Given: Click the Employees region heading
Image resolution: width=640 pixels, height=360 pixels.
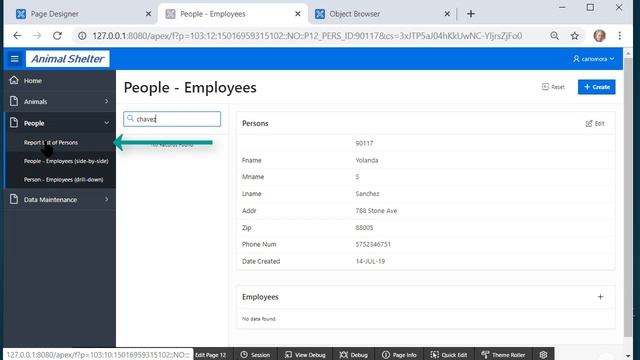Looking at the screenshot, I should pyautogui.click(x=260, y=297).
